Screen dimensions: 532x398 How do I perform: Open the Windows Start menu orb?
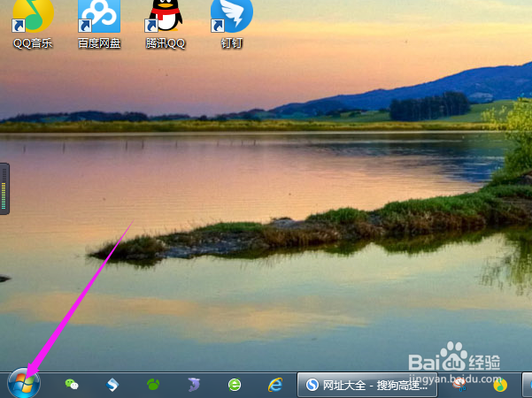point(24,383)
